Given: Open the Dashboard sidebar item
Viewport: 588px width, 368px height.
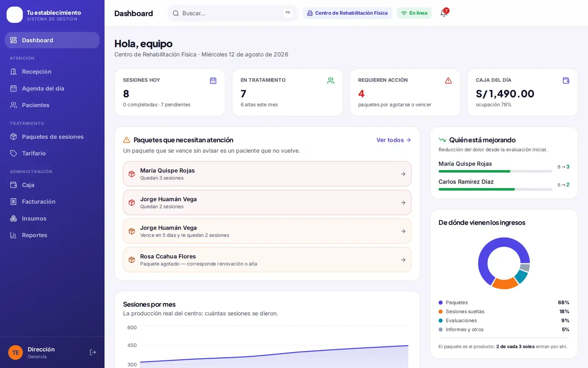Looking at the screenshot, I should [x=52, y=40].
